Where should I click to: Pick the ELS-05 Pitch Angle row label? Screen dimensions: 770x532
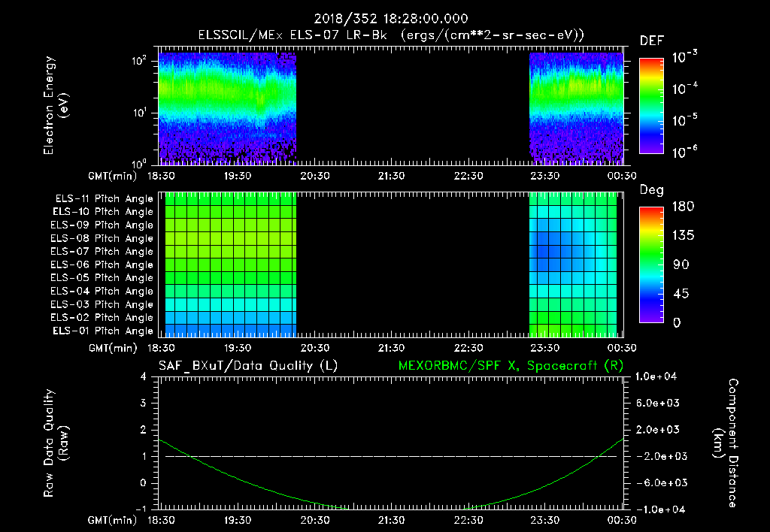click(x=102, y=278)
